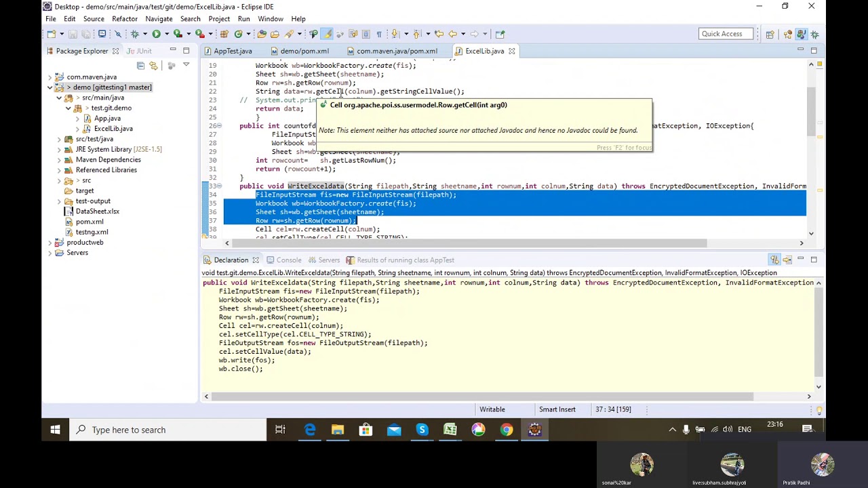Collapse demo [gittesting1 master] project node
868x488 pixels.
50,87
